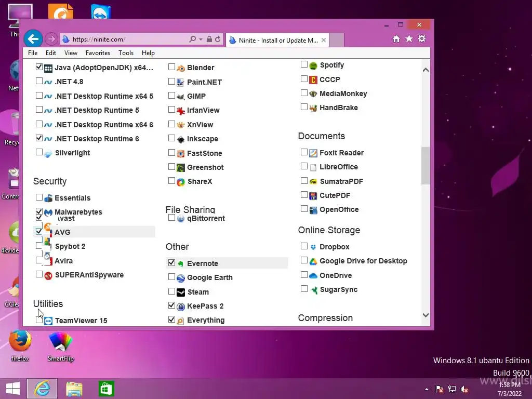532x399 pixels.
Task: Check the .NET 4.8 checkbox
Action: coord(39,81)
